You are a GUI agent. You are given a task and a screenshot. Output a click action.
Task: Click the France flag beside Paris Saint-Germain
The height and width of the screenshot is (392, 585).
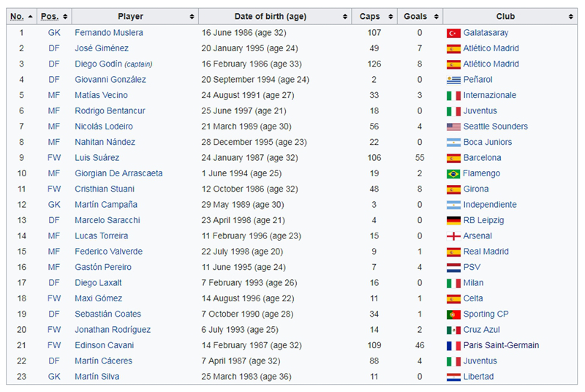(x=453, y=346)
